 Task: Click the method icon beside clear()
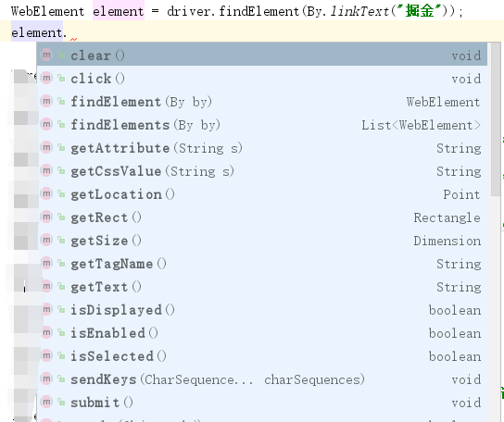point(46,55)
